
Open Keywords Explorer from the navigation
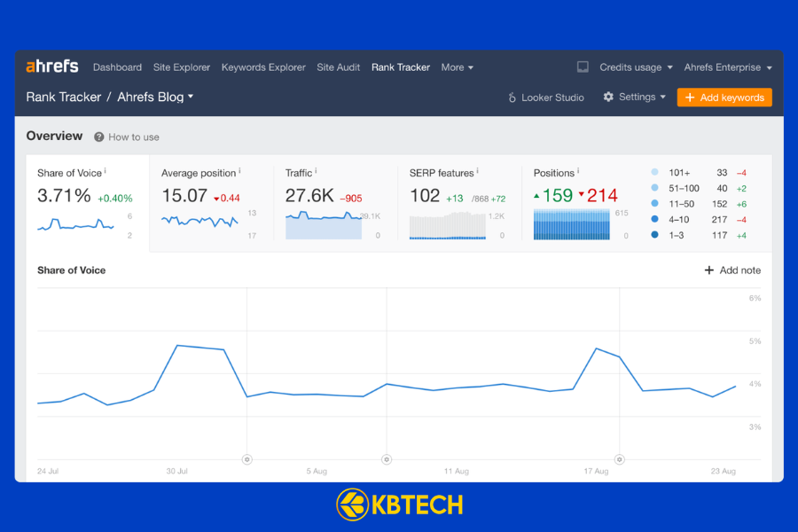(x=263, y=66)
